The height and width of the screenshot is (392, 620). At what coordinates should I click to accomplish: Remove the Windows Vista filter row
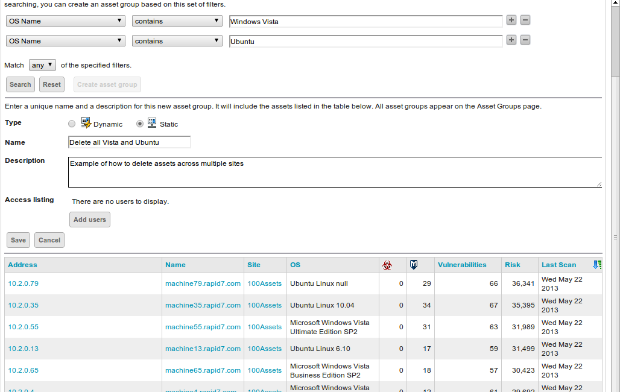pyautogui.click(x=525, y=20)
